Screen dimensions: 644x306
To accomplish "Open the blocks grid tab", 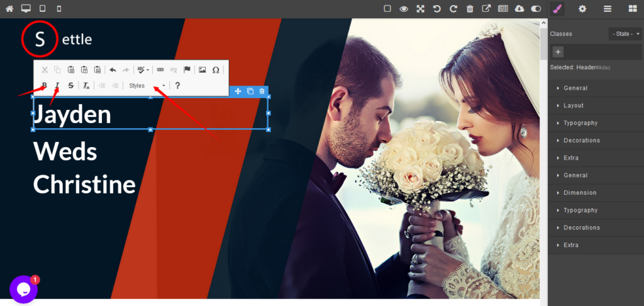I will 632,9.
